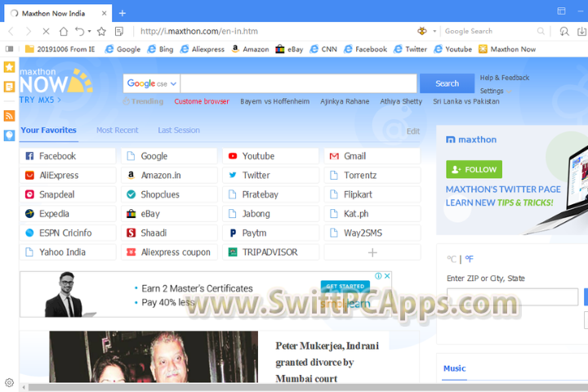Open the Peter Mukerjea news thumbnail
The height and width of the screenshot is (392, 588).
154,357
